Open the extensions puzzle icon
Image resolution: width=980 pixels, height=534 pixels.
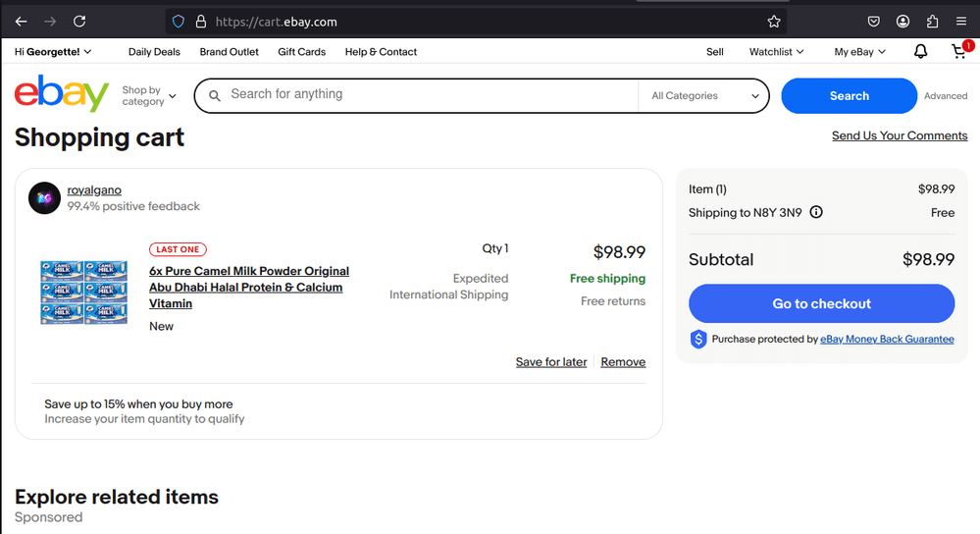[933, 22]
